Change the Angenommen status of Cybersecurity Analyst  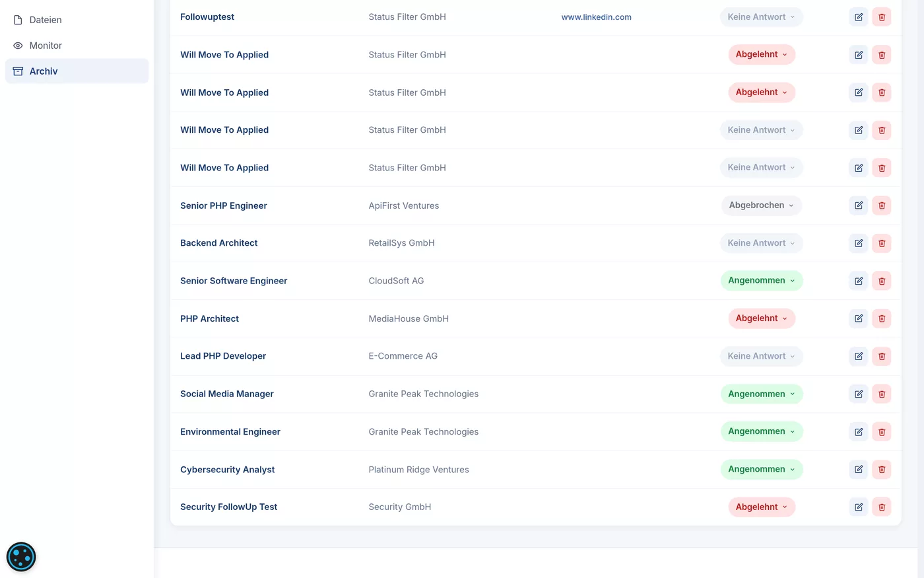(762, 469)
